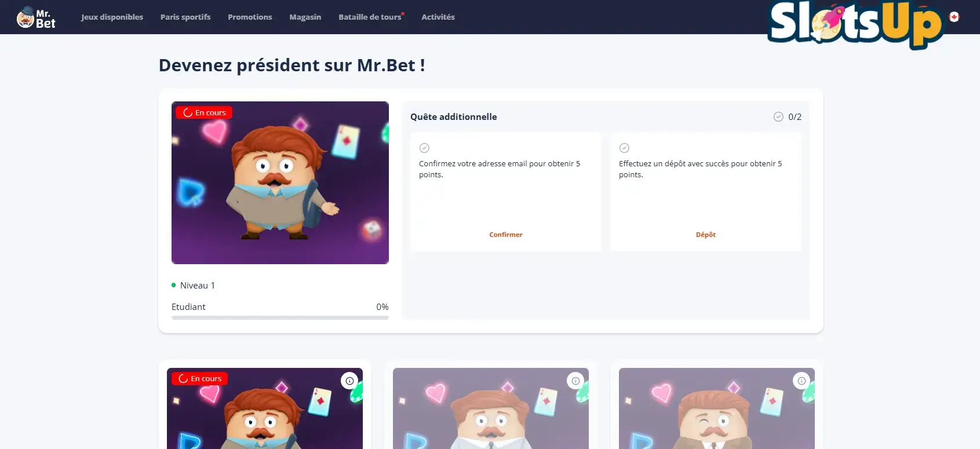Open Activités page

tap(438, 17)
